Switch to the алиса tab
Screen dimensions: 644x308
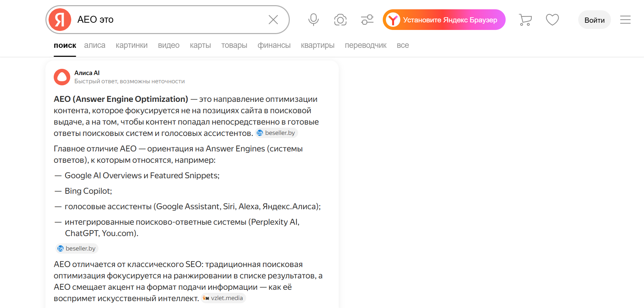point(95,45)
